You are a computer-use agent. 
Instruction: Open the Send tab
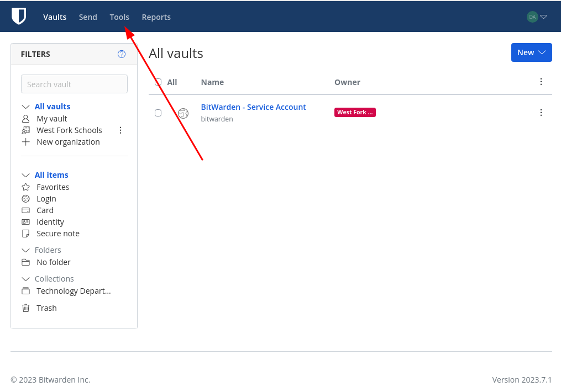[88, 17]
